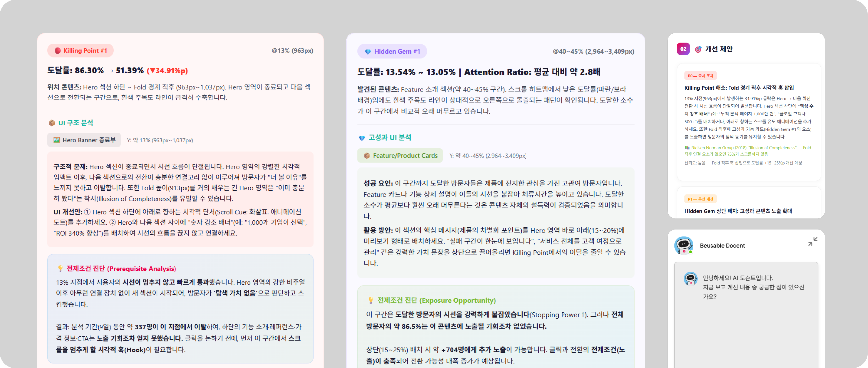Click the lightbulb icon by Prerequisite Analysis
The image size is (868, 368).
click(60, 268)
